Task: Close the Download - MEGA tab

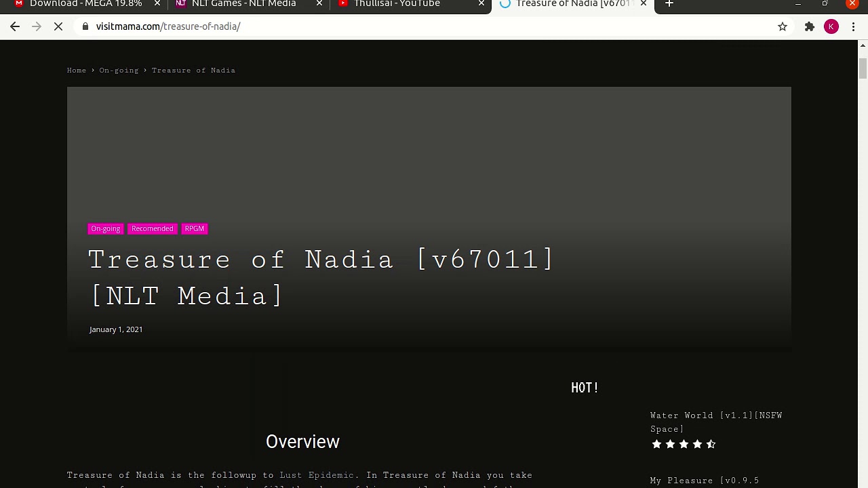Action: [157, 4]
